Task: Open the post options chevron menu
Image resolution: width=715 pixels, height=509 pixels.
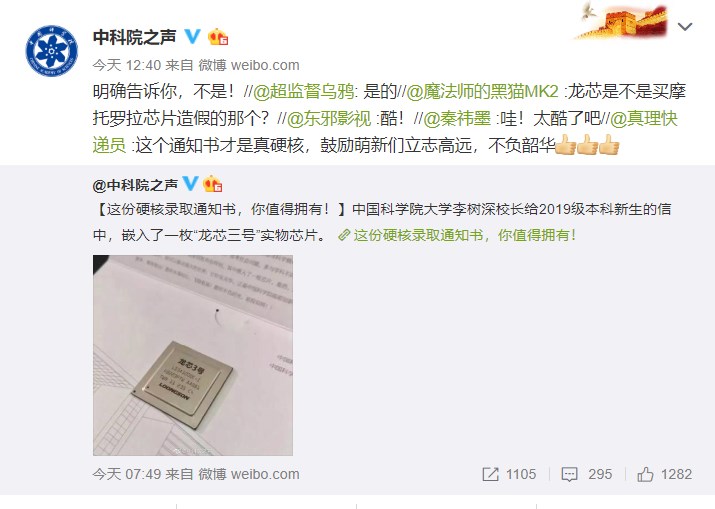Action: pyautogui.click(x=685, y=27)
